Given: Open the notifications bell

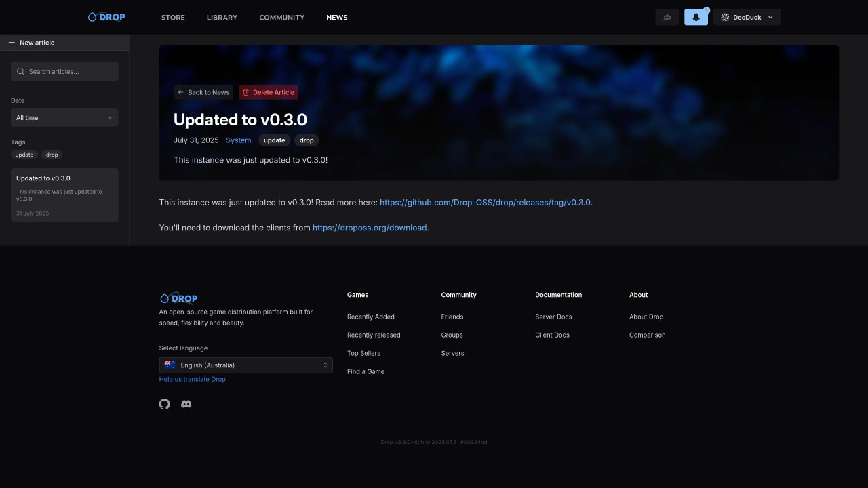Looking at the screenshot, I should 696,18.
